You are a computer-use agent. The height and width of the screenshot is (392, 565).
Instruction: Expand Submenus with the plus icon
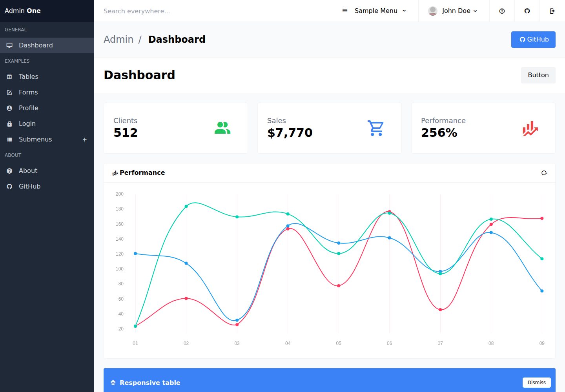click(84, 140)
